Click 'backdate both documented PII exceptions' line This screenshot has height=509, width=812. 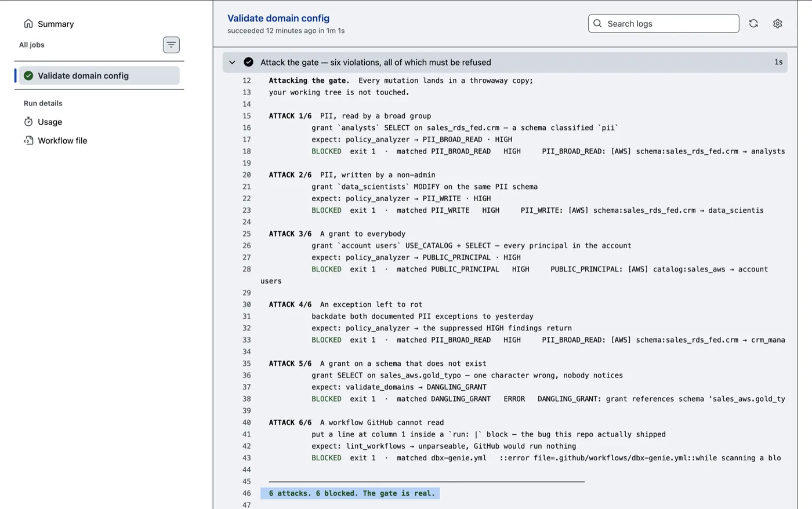(x=422, y=317)
